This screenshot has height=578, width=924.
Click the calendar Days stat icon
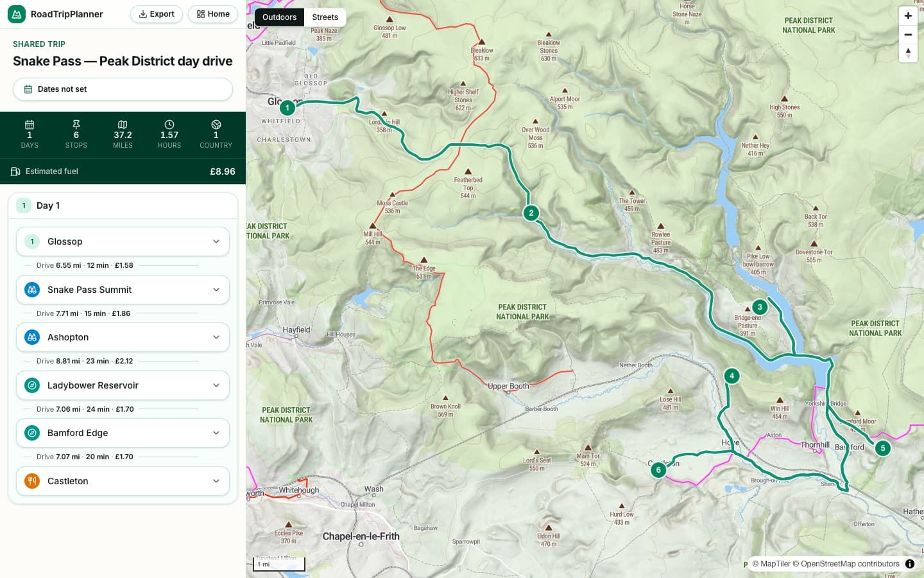point(30,125)
